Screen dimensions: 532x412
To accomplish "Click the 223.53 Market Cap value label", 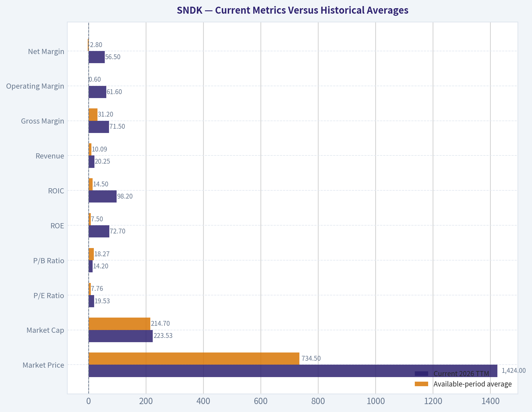I will tap(163, 336).
